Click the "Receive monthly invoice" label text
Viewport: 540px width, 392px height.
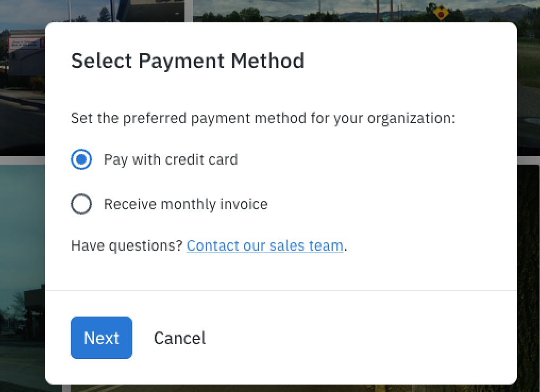click(x=185, y=204)
